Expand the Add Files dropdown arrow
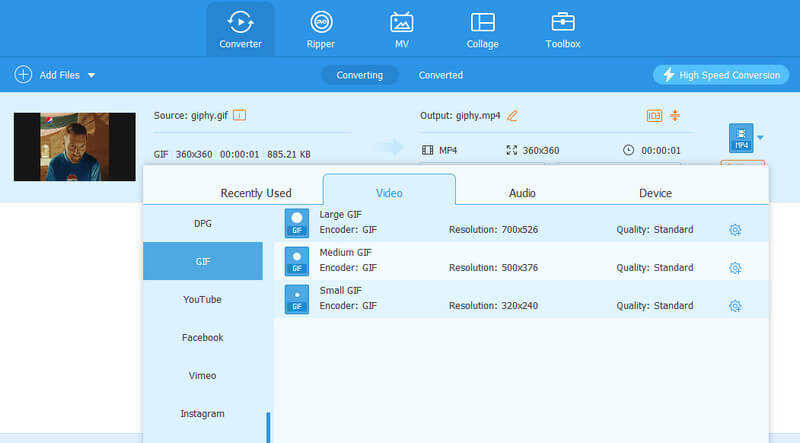The width and height of the screenshot is (800, 443). [92, 76]
